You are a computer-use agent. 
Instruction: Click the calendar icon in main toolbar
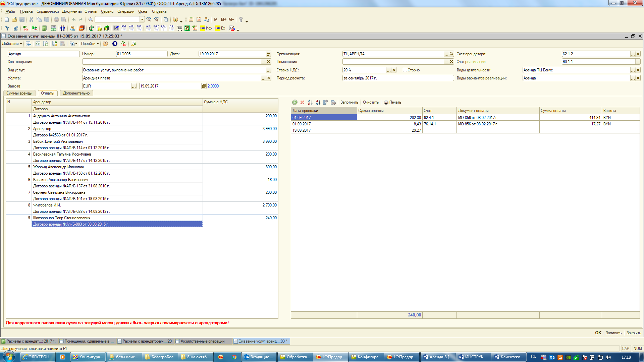click(199, 19)
